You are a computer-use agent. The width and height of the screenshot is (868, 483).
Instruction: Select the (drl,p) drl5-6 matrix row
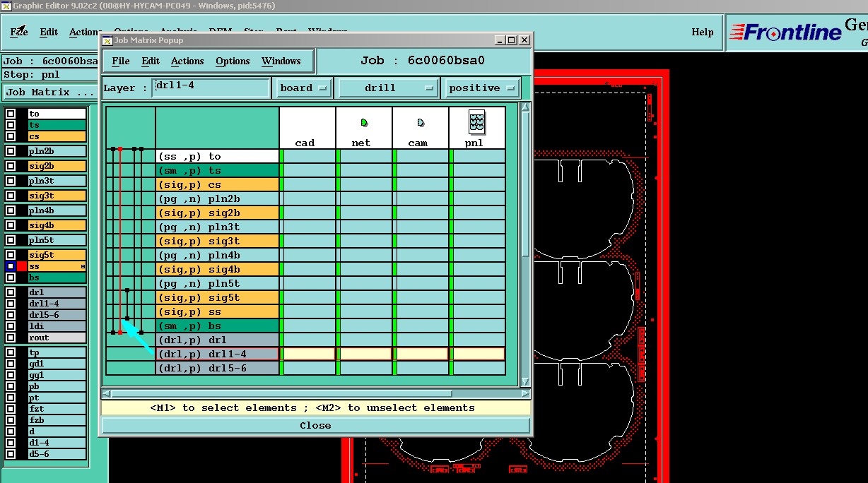[x=218, y=369]
